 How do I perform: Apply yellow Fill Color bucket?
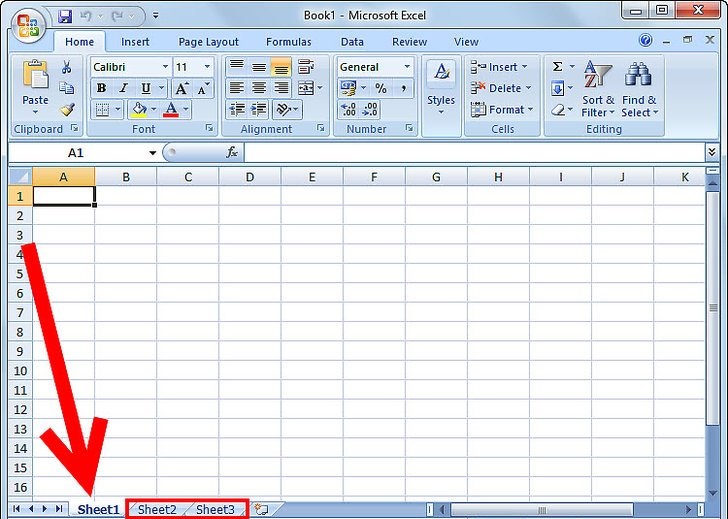coord(139,110)
